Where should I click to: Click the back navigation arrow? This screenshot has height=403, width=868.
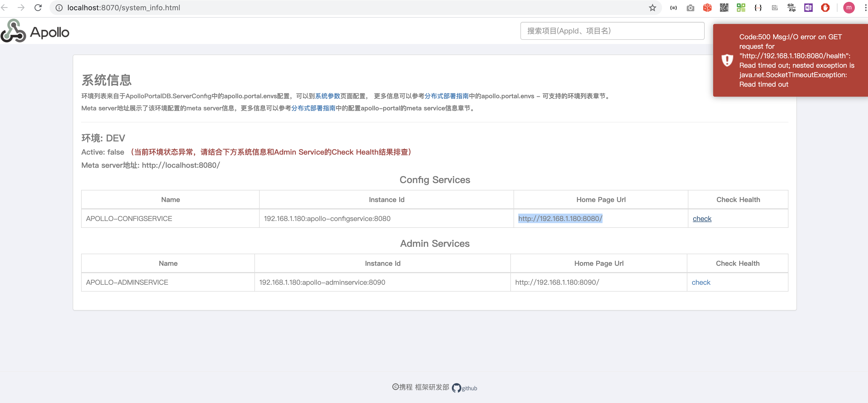click(x=5, y=7)
